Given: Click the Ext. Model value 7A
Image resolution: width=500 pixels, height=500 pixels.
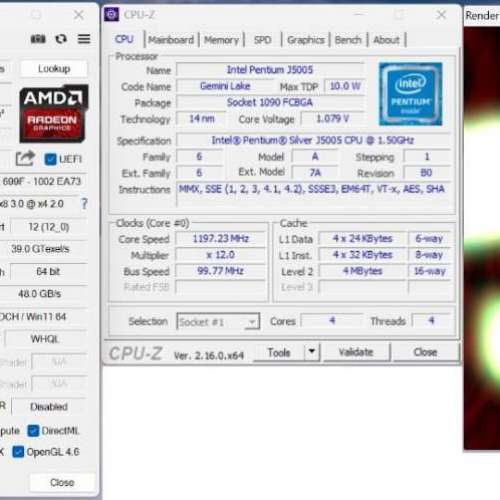Looking at the screenshot, I should point(315,172).
